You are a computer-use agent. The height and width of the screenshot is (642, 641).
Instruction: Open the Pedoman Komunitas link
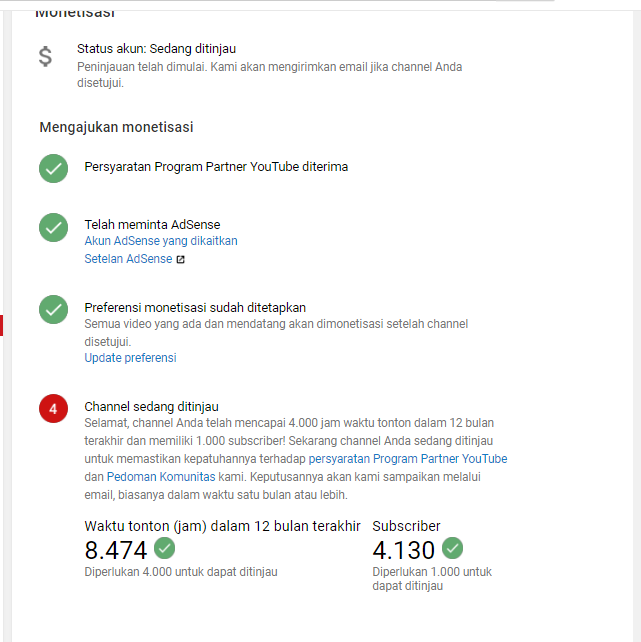pyautogui.click(x=161, y=477)
